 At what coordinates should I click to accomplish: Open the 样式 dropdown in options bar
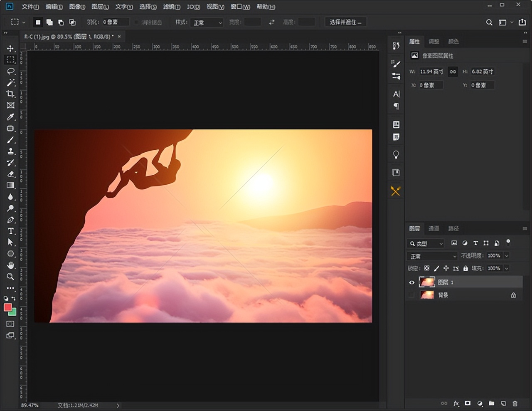208,22
